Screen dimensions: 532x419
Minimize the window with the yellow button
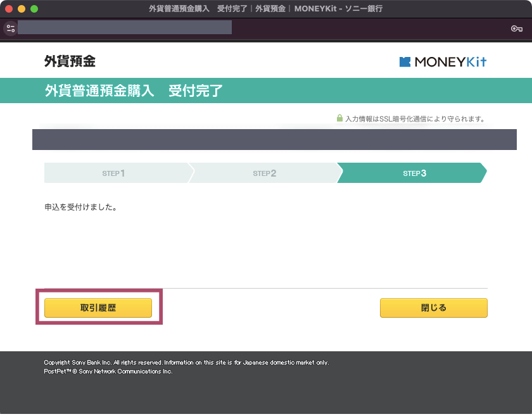(22, 9)
